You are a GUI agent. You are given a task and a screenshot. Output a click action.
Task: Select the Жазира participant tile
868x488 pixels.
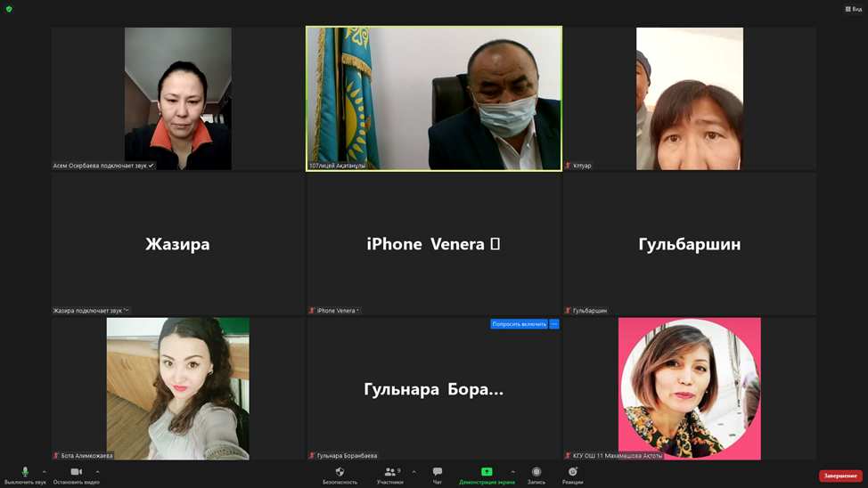[x=177, y=243]
